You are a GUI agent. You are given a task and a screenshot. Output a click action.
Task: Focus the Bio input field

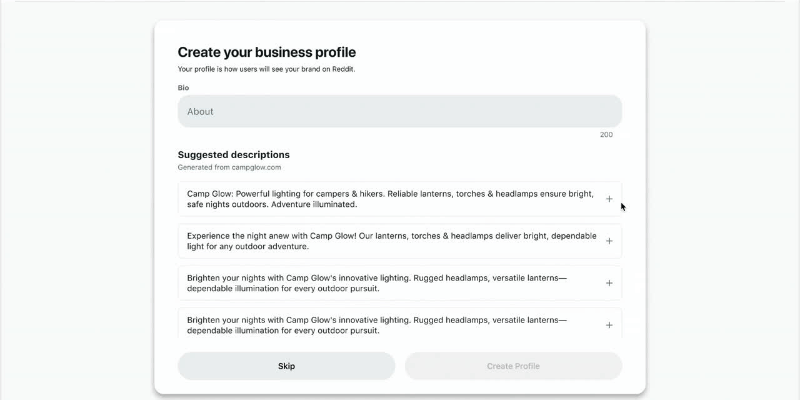pyautogui.click(x=399, y=111)
